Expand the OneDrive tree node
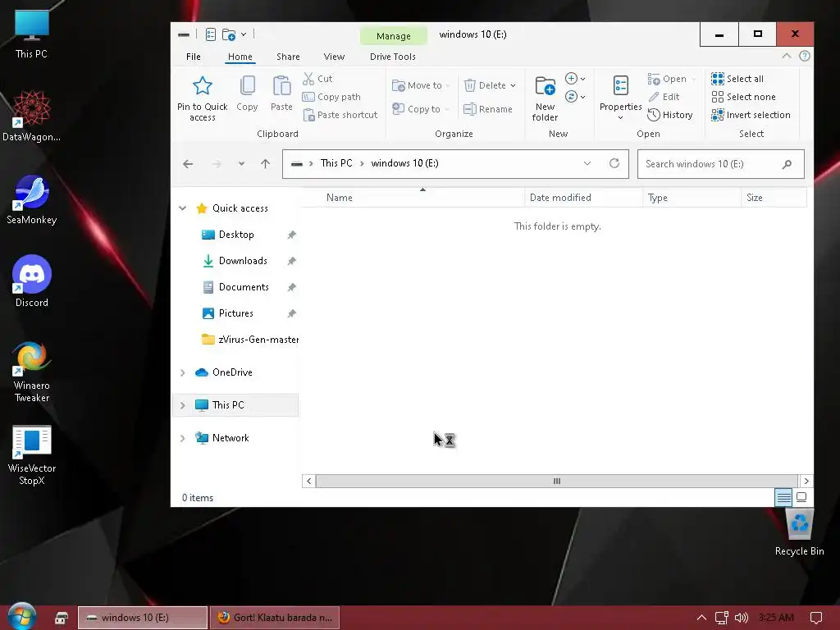 point(183,372)
